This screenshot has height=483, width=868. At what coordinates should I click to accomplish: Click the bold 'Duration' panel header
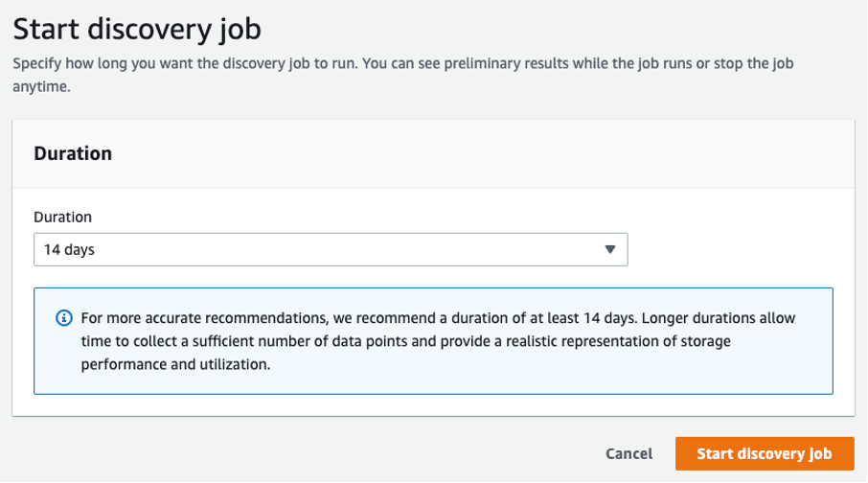pyautogui.click(x=73, y=153)
